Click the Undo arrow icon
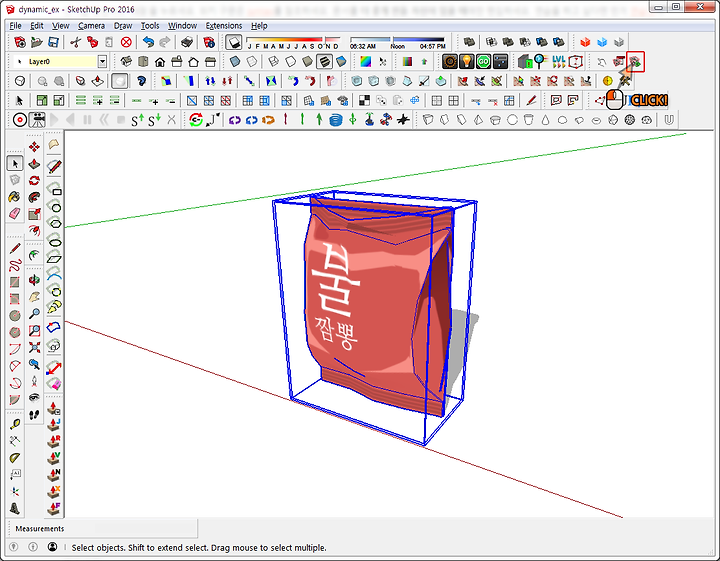The image size is (720, 561). (148, 42)
